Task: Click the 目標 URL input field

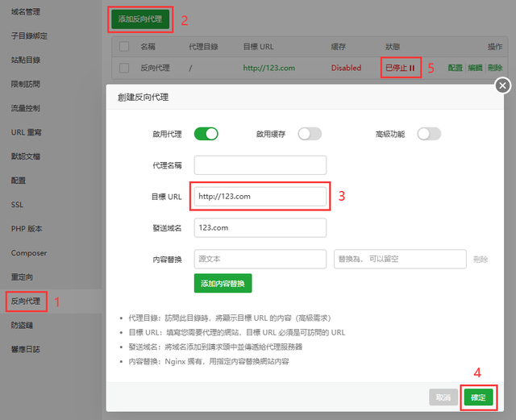Action: pos(260,196)
